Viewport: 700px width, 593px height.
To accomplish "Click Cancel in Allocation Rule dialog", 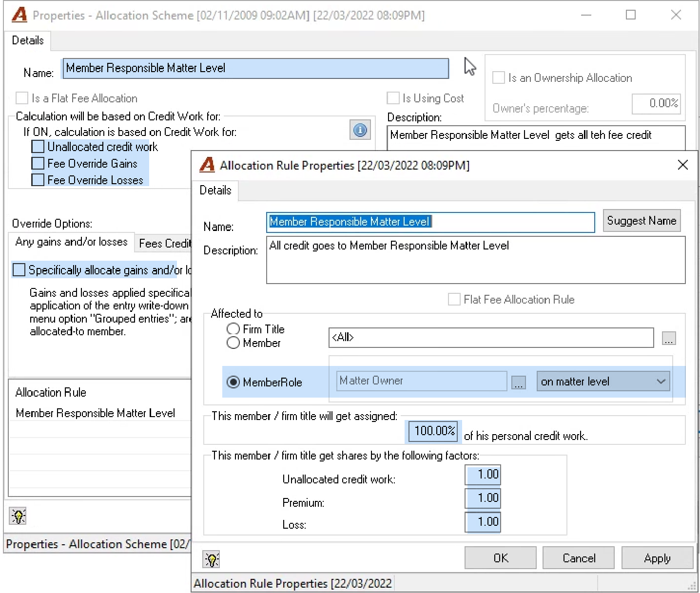I will coord(579,558).
